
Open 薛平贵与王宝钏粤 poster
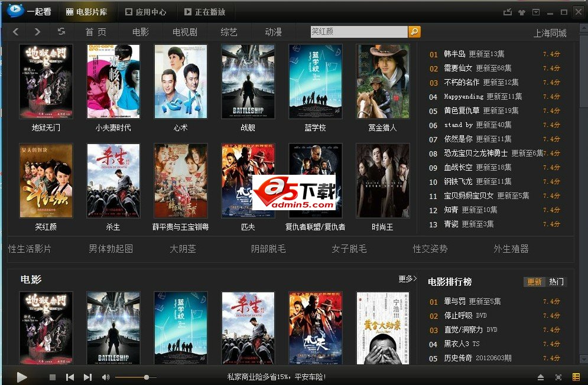181,181
